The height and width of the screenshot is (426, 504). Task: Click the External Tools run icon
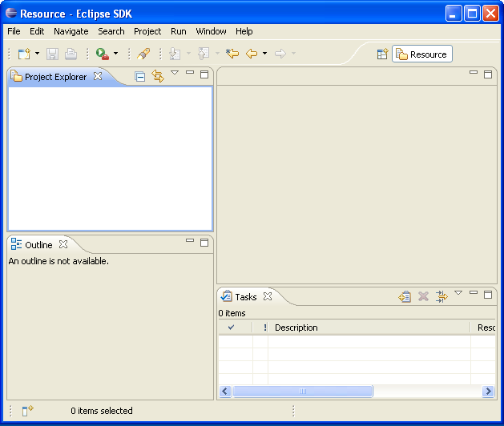pos(102,54)
